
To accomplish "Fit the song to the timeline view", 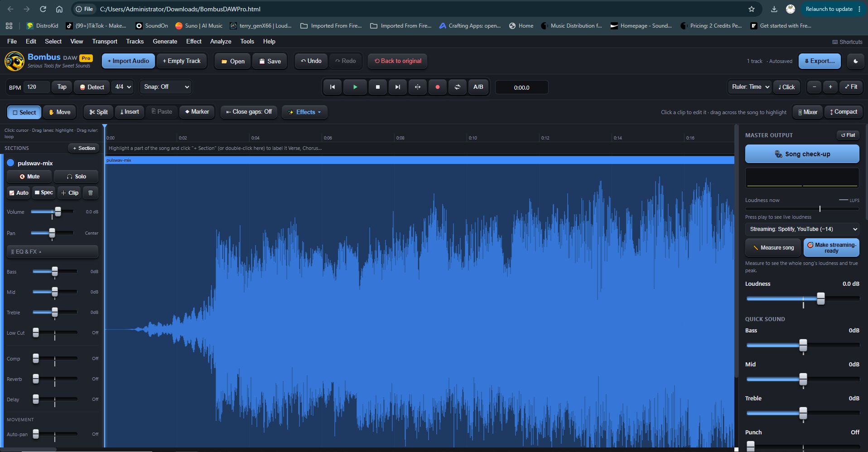I will tap(851, 87).
